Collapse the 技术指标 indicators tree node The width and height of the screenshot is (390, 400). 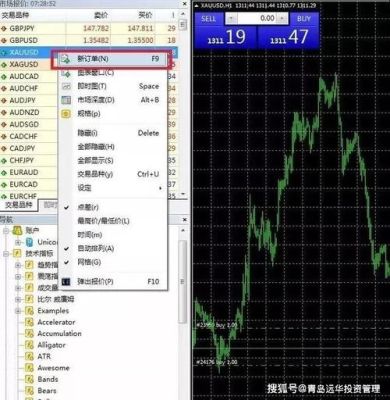click(6, 254)
